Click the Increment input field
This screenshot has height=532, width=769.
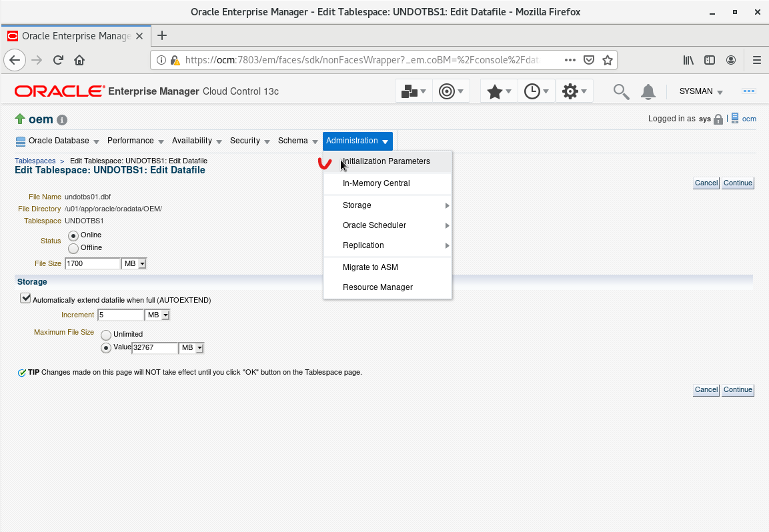click(121, 315)
